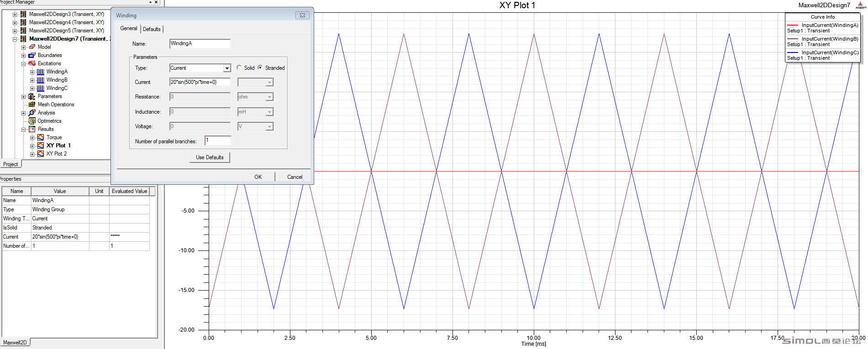Switch to the General tab

(x=128, y=28)
